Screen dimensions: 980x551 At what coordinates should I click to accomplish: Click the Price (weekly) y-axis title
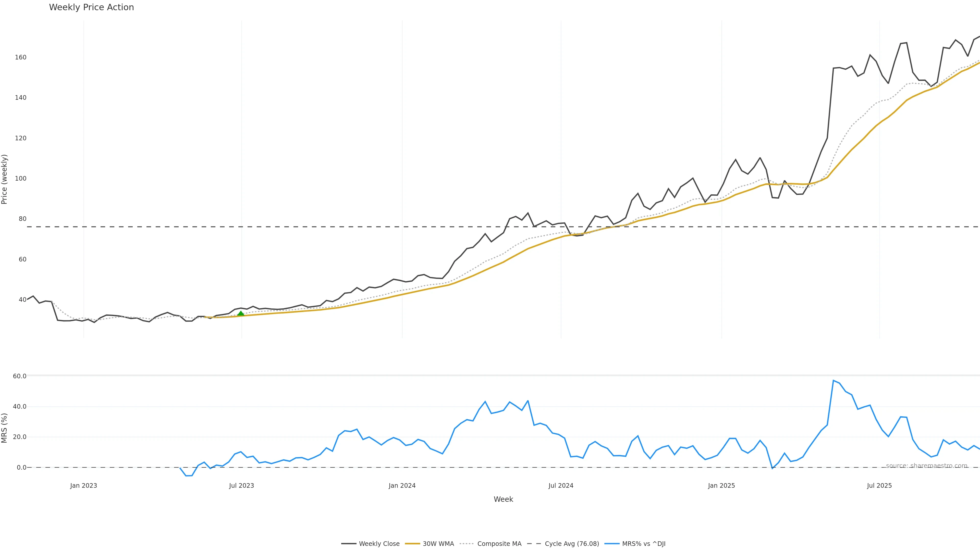click(4, 179)
